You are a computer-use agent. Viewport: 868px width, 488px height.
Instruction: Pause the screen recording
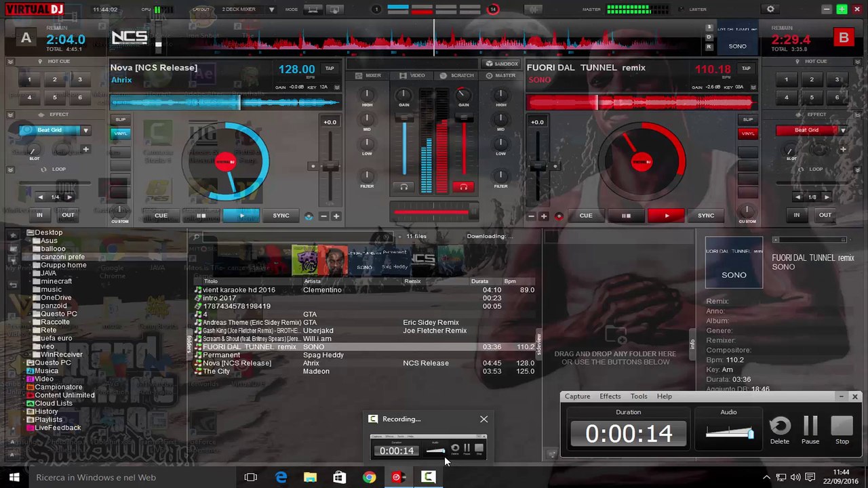(x=810, y=430)
